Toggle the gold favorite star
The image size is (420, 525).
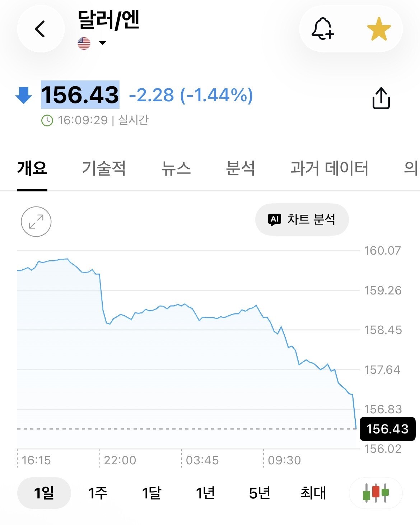379,29
